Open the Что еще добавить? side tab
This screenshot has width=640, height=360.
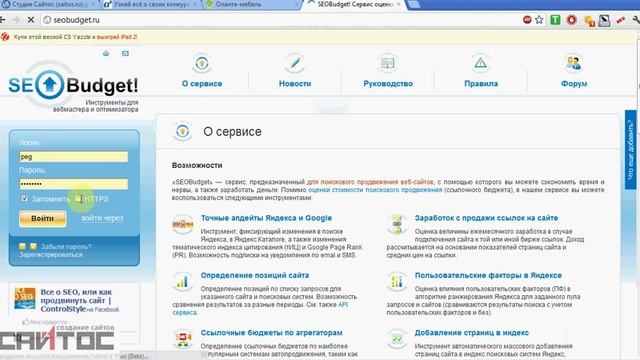[631, 149]
